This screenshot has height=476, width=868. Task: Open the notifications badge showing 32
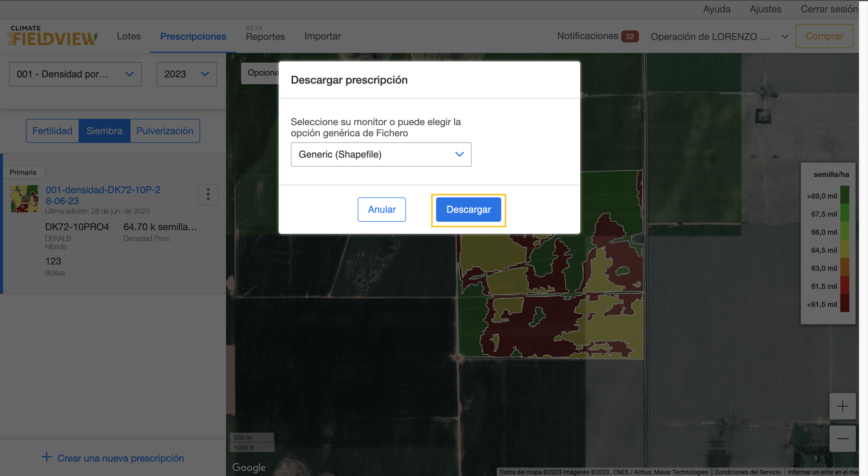pyautogui.click(x=629, y=37)
